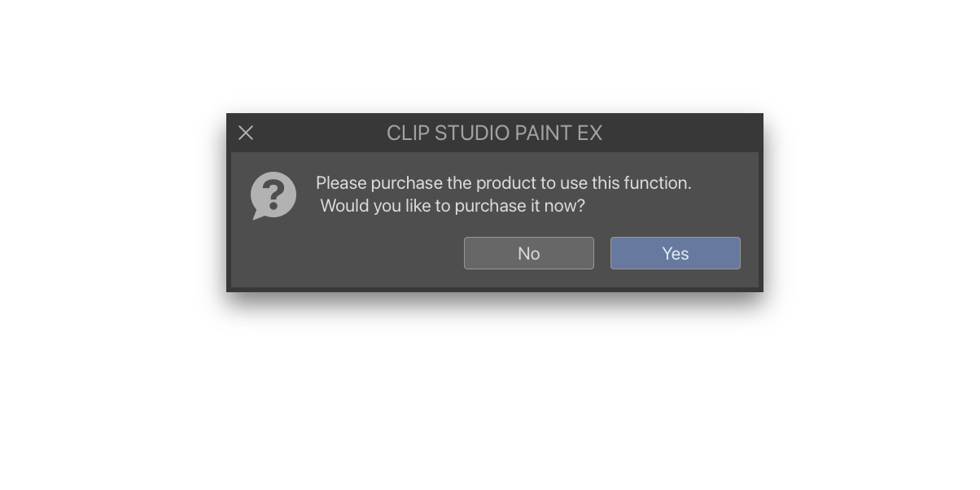Screen dimensions: 980x490
Task: Click the dark dialog title bar
Action: tap(494, 133)
